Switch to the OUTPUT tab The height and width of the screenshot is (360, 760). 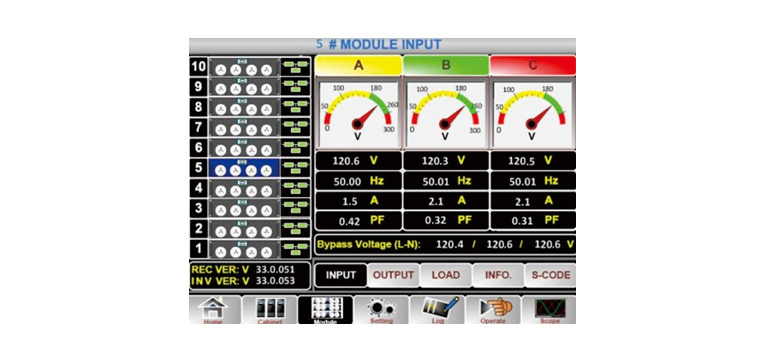[393, 275]
